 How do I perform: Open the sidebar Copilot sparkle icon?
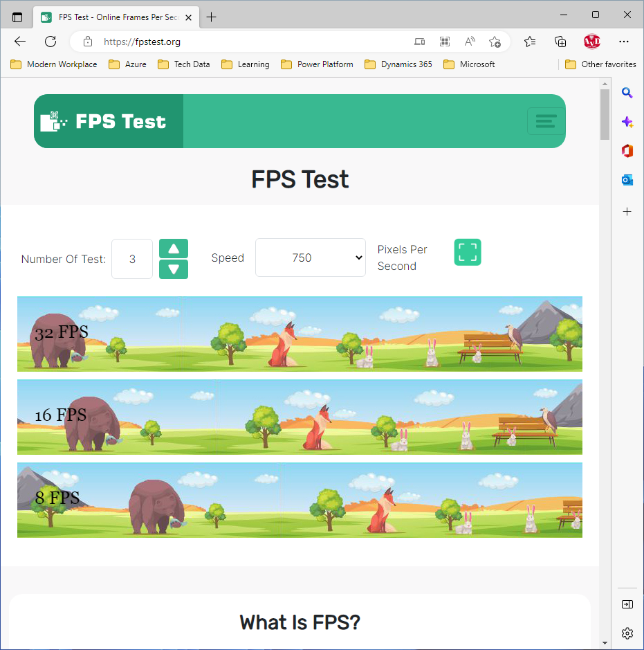coord(627,122)
